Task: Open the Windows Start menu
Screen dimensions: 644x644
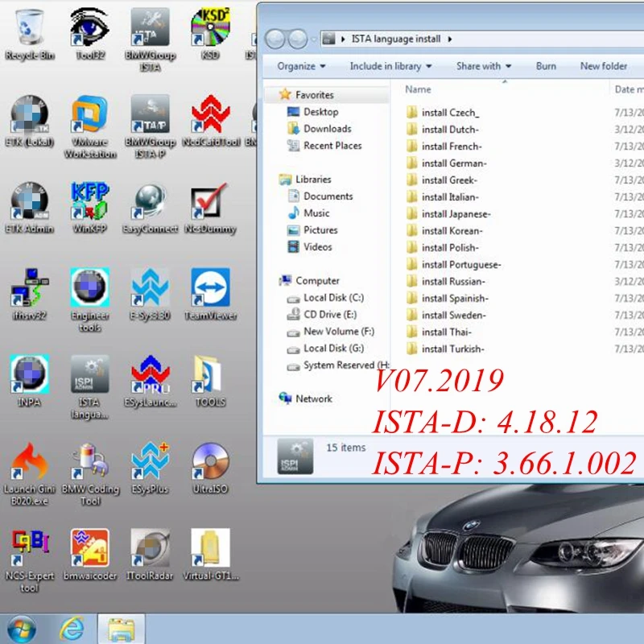Action: click(22, 629)
